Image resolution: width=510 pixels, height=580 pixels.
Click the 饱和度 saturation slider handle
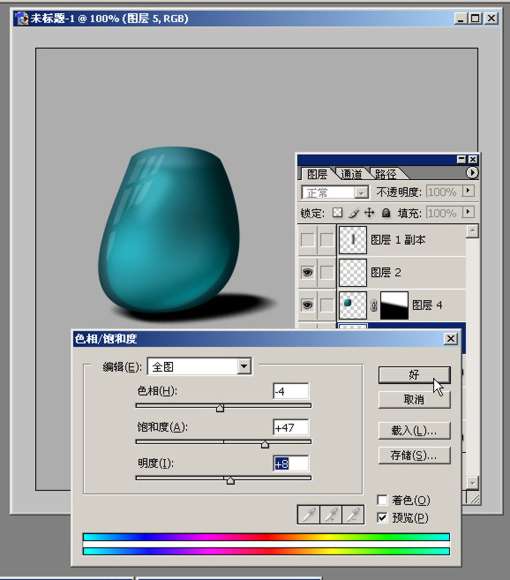pos(265,444)
